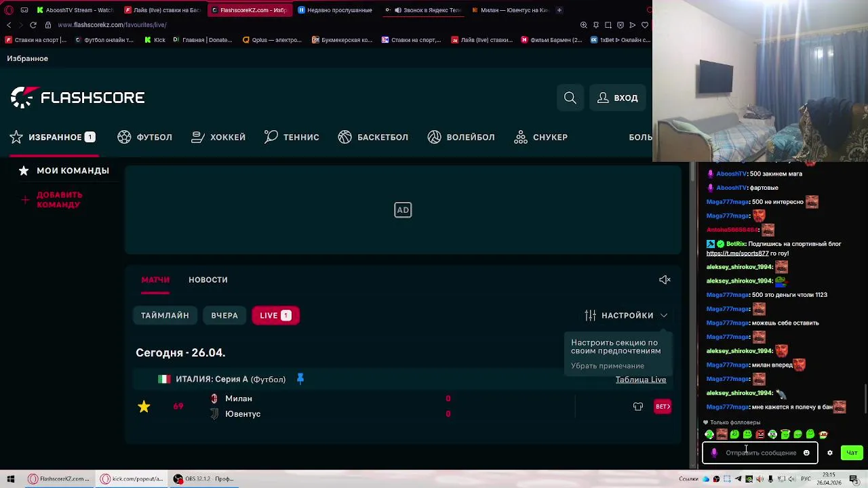Image resolution: width=868 pixels, height=488 pixels.
Task: Switch to the Милан — Ювентус browser tab
Action: [x=510, y=10]
